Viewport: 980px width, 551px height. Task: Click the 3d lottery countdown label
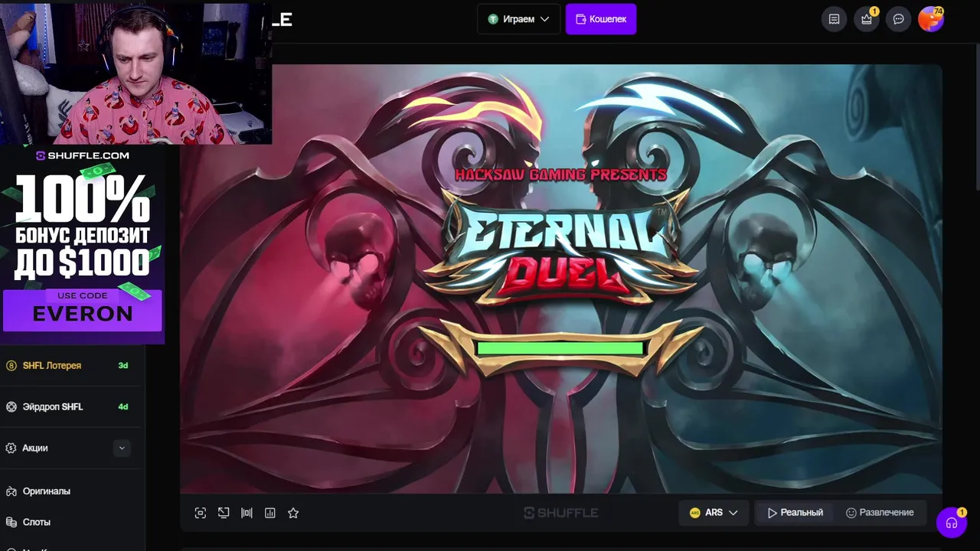122,366
